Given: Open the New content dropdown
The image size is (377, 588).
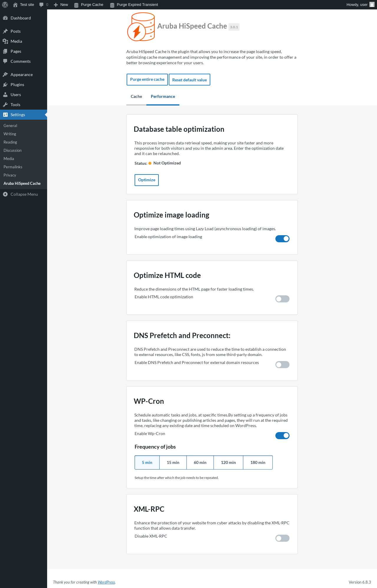Looking at the screenshot, I should coord(61,5).
